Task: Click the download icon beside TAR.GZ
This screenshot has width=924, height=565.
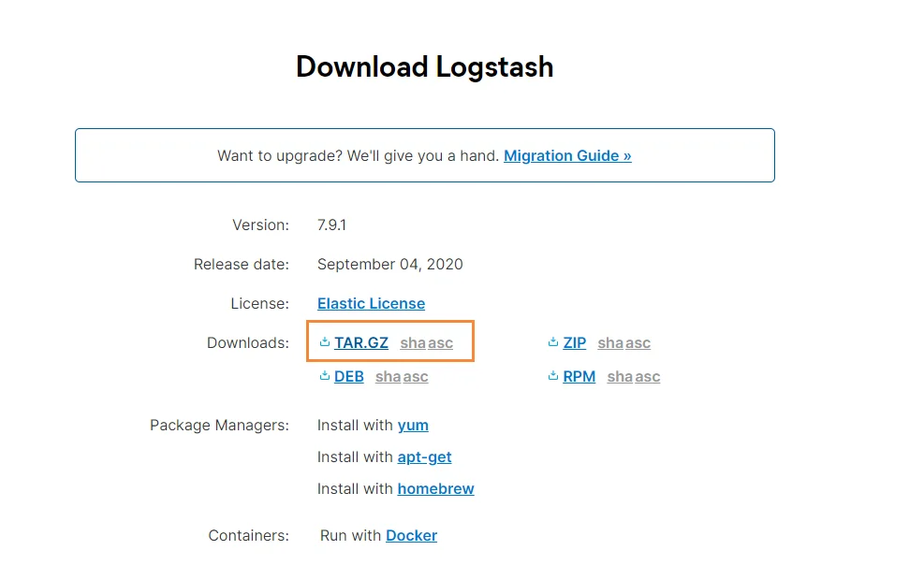Action: [324, 341]
